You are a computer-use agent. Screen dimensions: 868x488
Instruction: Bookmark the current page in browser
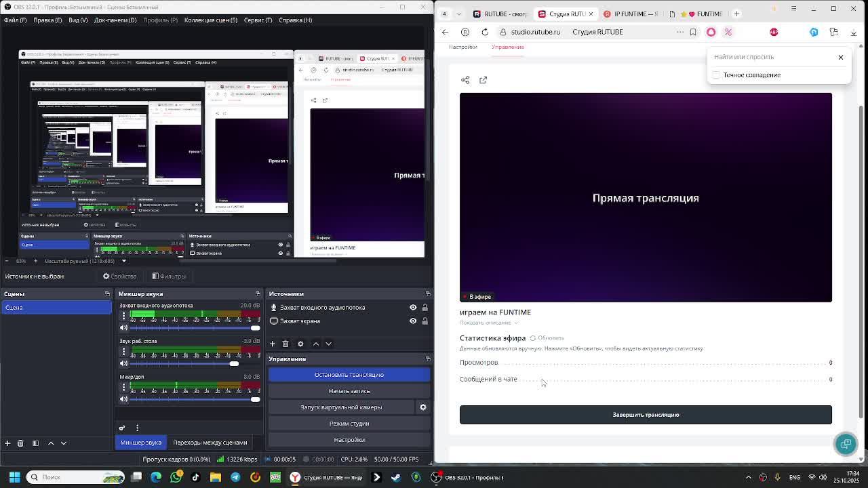pyautogui.click(x=692, y=32)
